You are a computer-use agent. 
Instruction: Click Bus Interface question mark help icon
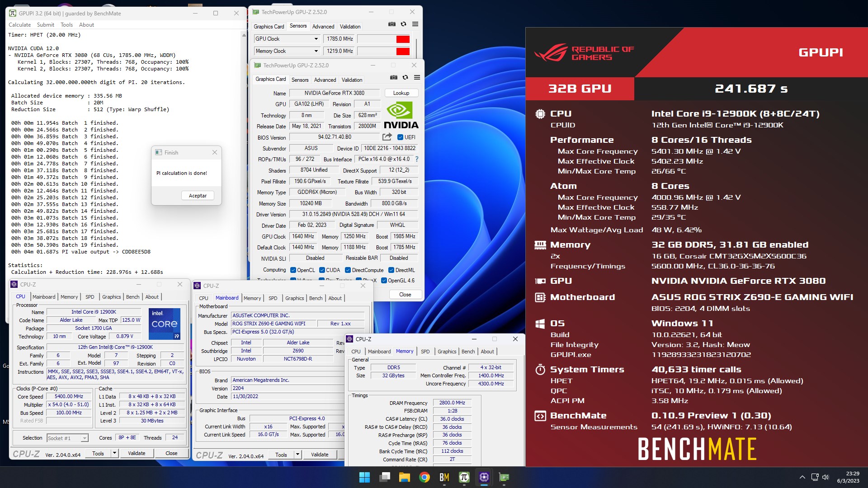point(417,159)
